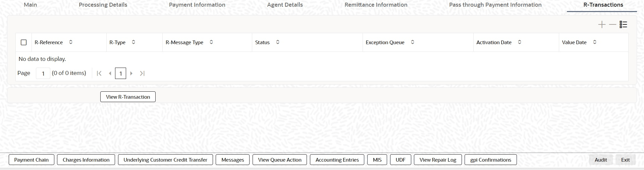Sort by Activation Date column arrows
Screen dimensions: 644x170
coord(520,42)
